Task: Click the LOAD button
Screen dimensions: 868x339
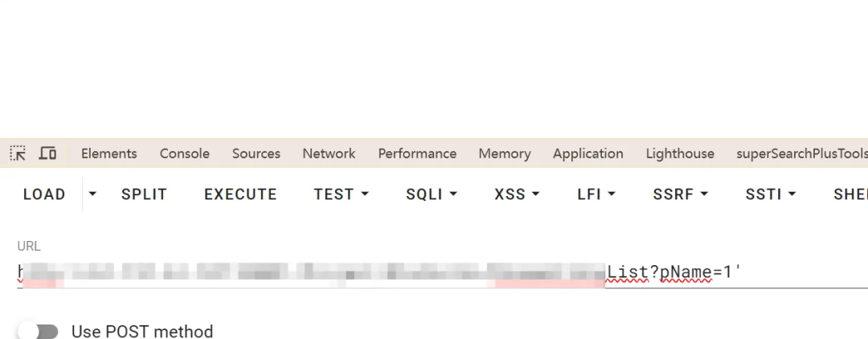Action: (44, 194)
